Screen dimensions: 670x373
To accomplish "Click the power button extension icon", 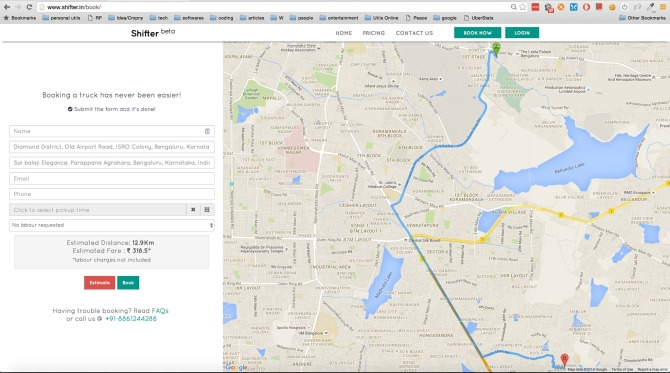I will coord(625,7).
